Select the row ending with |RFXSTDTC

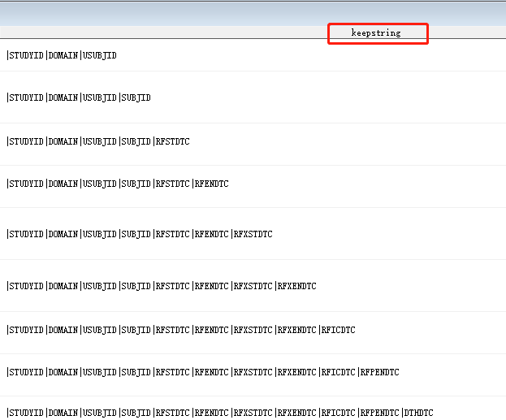click(253, 234)
